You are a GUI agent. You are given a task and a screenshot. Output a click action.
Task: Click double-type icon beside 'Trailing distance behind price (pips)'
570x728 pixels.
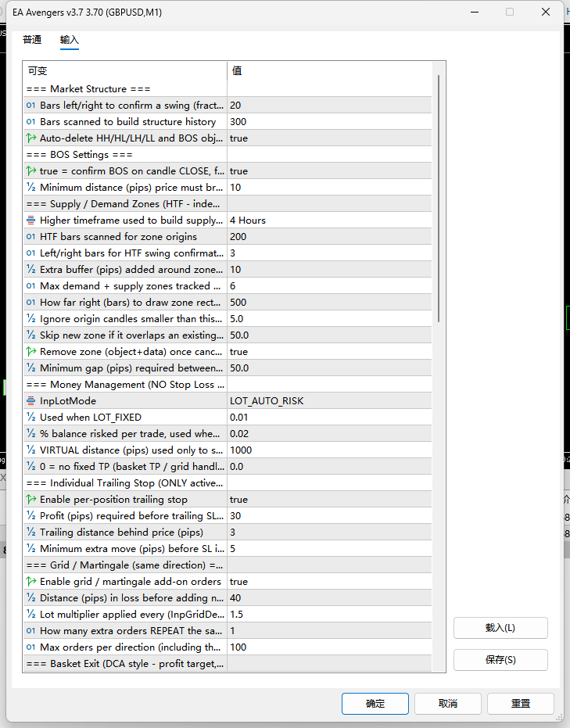pos(30,533)
